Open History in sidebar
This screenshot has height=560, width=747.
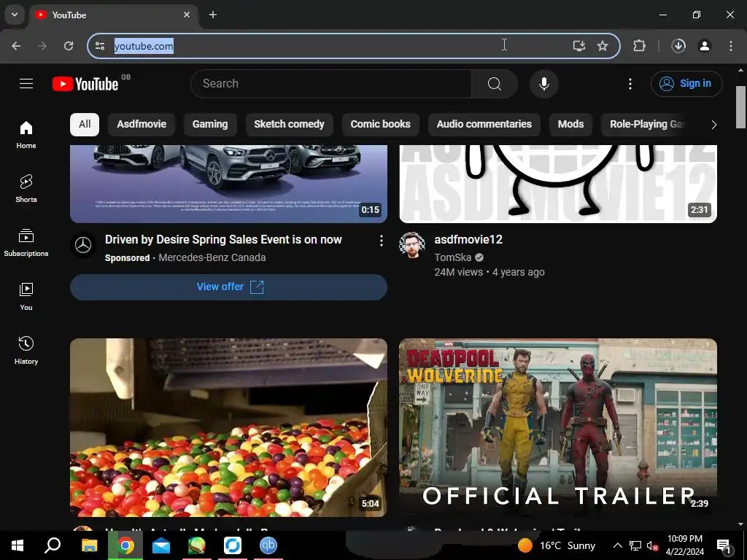point(26,350)
